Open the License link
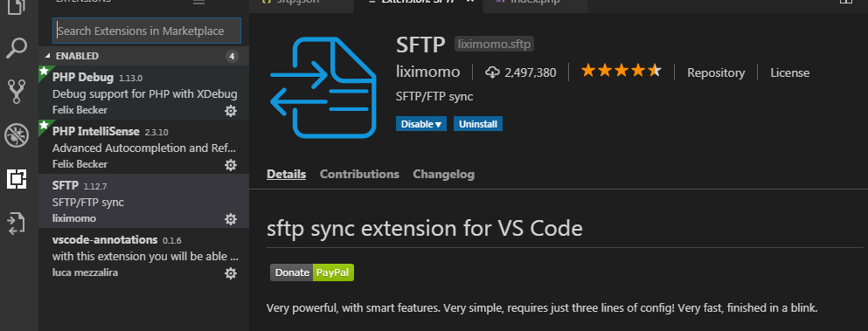 click(x=790, y=73)
